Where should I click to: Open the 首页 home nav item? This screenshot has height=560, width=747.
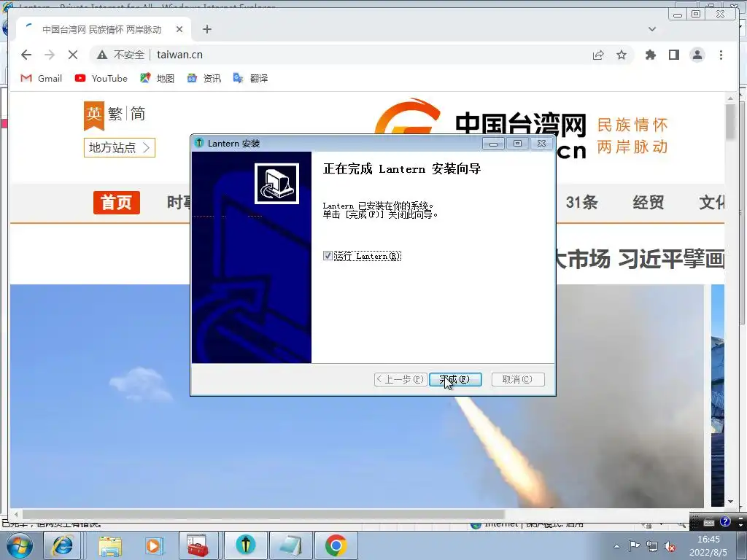pos(117,203)
